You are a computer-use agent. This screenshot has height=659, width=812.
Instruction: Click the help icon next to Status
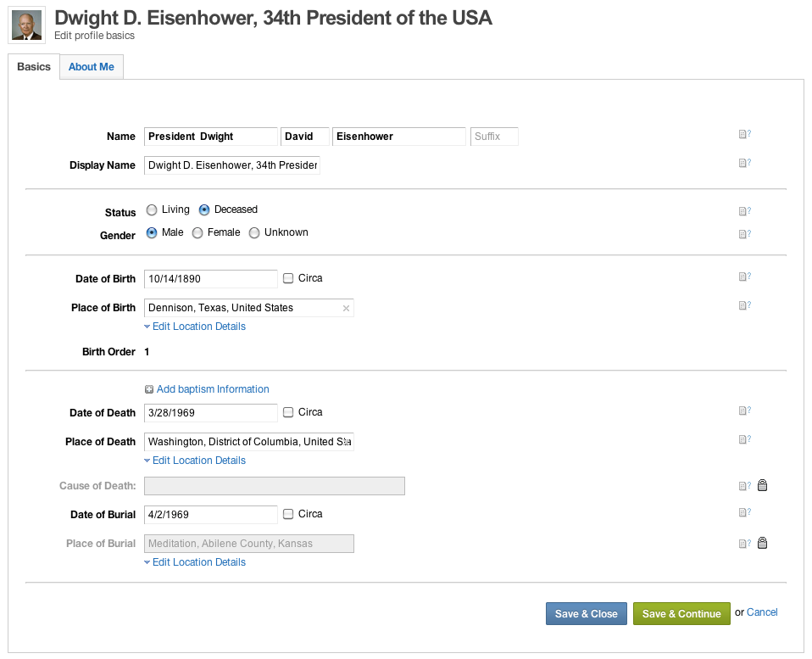tap(745, 211)
